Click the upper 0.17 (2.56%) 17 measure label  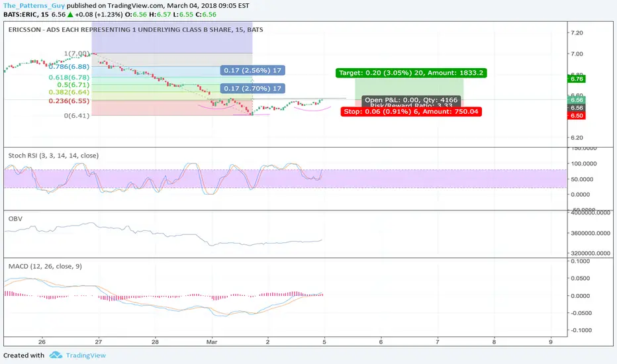click(253, 70)
